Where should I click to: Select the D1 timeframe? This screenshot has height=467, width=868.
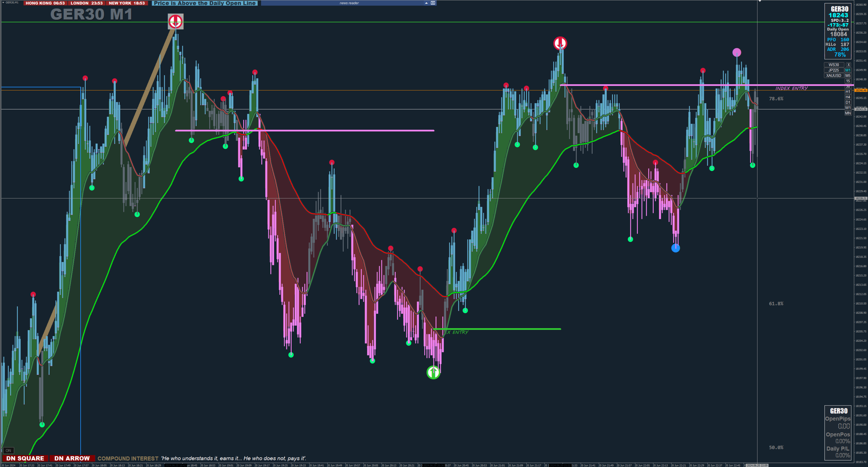(x=848, y=103)
